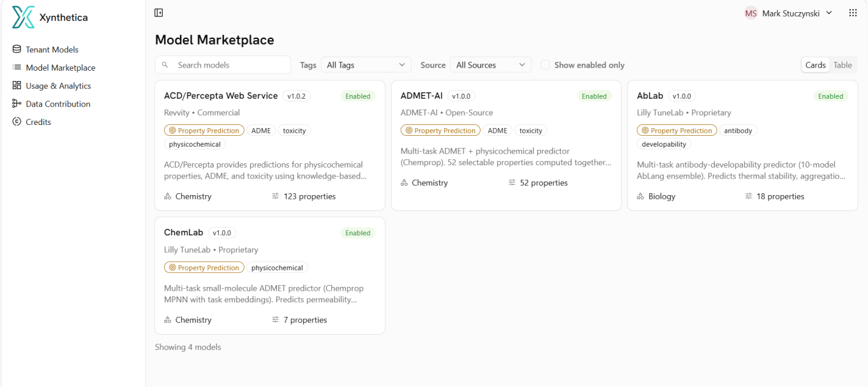This screenshot has width=868, height=387.
Task: Open the All Tags dropdown
Action: (x=366, y=65)
